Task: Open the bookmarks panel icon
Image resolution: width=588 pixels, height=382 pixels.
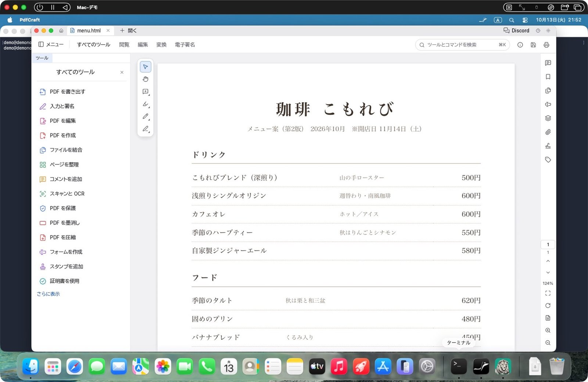Action: coord(548,77)
